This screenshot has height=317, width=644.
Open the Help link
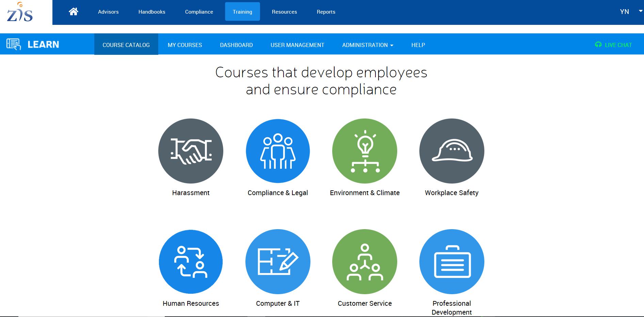tap(418, 45)
